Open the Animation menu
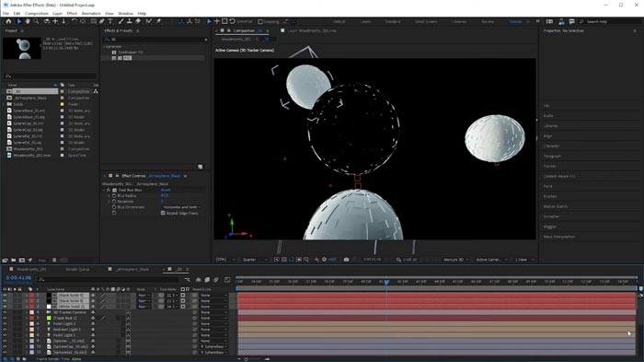The height and width of the screenshot is (362, 644). 91,14
